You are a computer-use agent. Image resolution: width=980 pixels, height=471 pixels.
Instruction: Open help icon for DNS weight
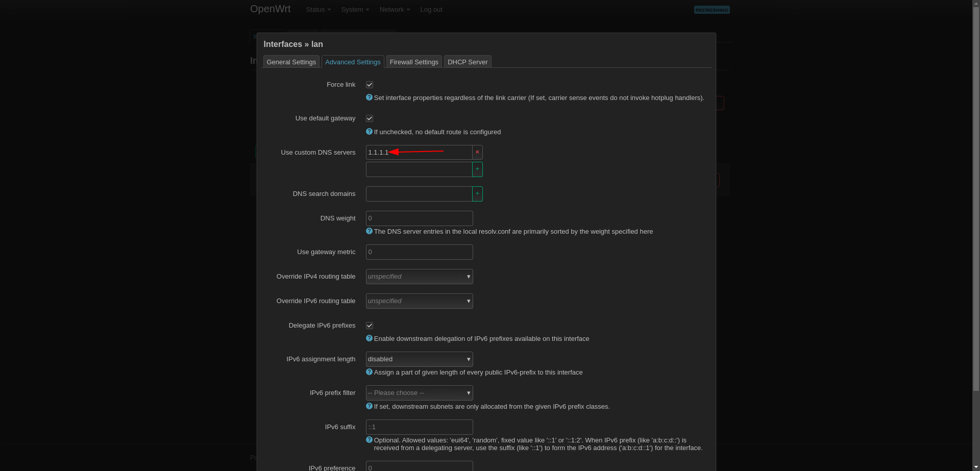click(369, 231)
